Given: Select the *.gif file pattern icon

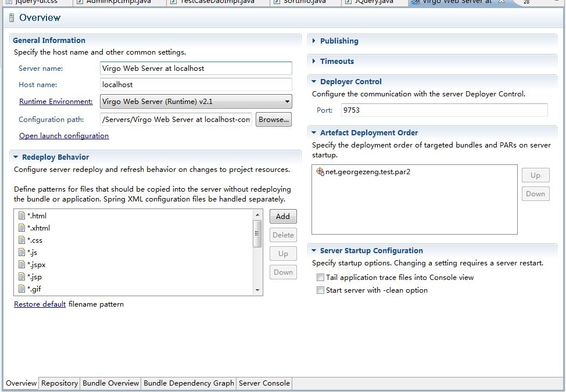Looking at the screenshot, I should coord(22,289).
